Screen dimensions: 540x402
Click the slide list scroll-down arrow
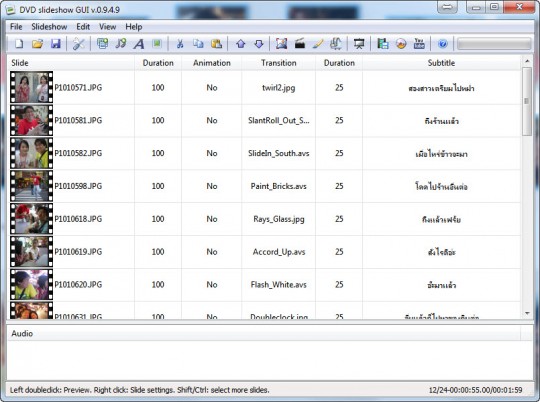tap(527, 313)
